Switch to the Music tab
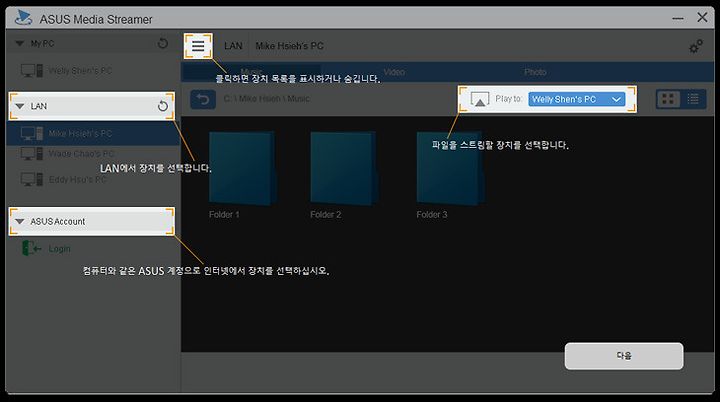 (x=252, y=72)
